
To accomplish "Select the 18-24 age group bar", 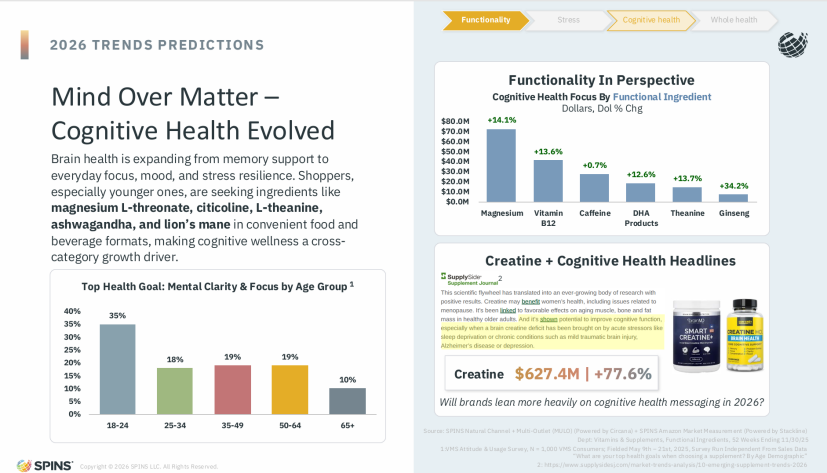I will click(x=117, y=368).
